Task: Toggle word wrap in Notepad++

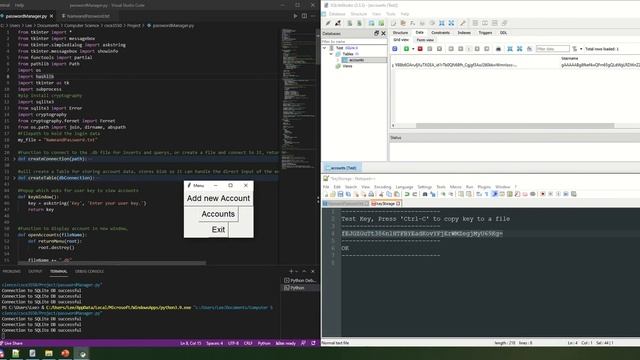Action: 479,194
